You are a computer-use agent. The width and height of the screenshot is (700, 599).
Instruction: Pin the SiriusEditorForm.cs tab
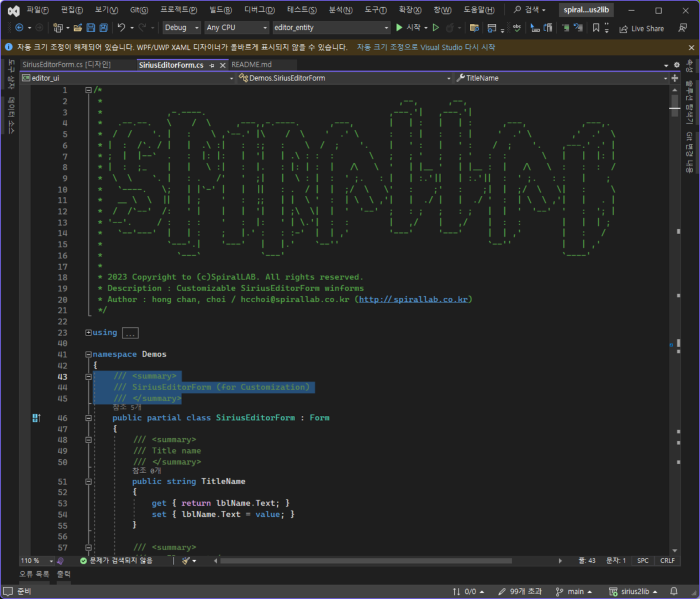point(212,65)
